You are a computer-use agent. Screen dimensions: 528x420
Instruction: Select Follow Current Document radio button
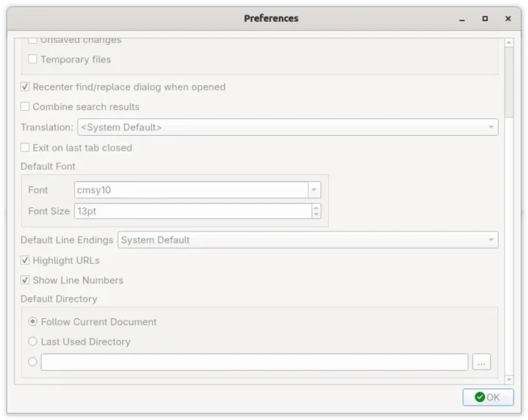[x=32, y=322]
